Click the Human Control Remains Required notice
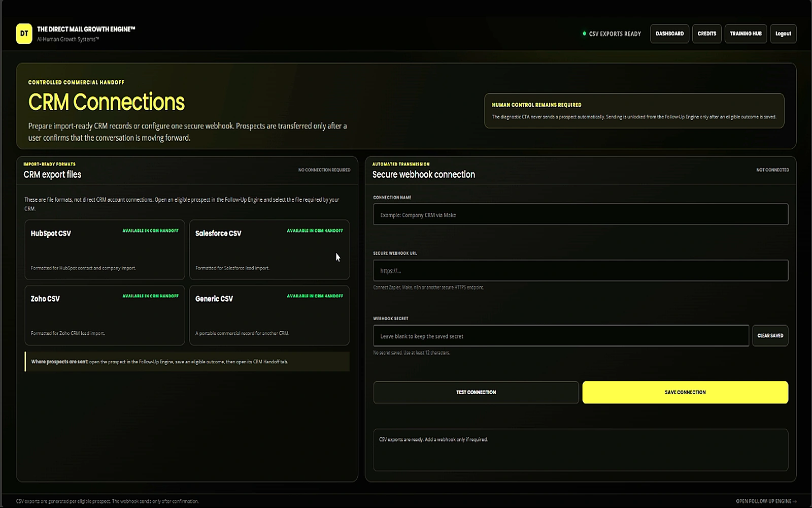Viewport: 812px width, 508px height. (x=634, y=111)
